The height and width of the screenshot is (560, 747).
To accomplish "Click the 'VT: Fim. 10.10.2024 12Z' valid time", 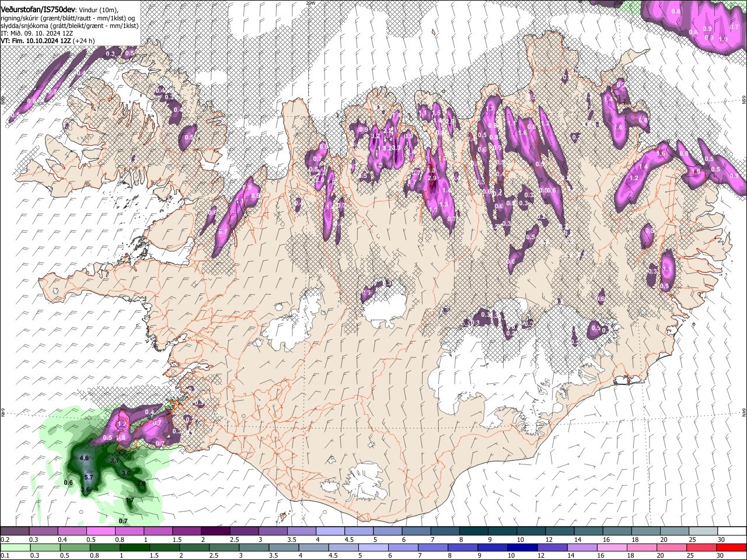I will 36,41.
